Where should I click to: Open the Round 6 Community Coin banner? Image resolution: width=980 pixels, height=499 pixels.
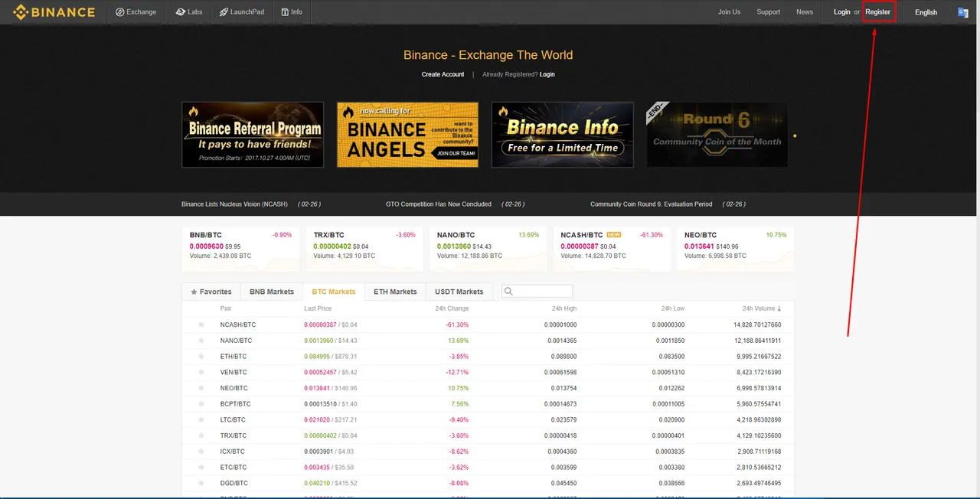tap(717, 135)
